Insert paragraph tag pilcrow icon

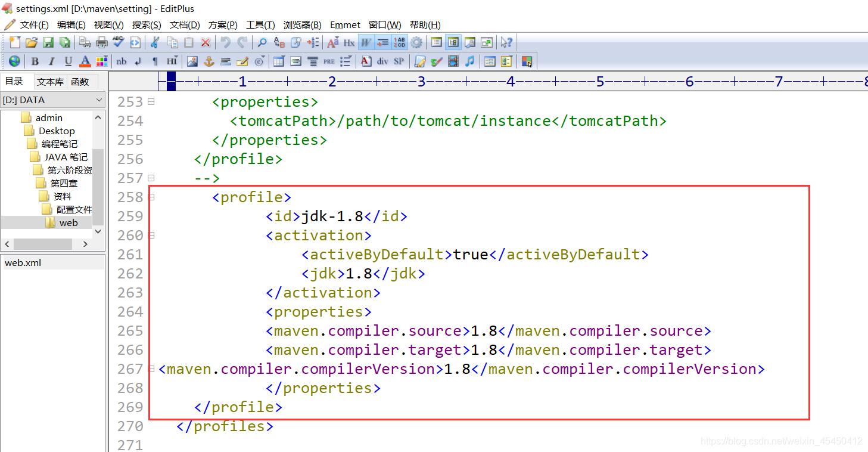[155, 61]
